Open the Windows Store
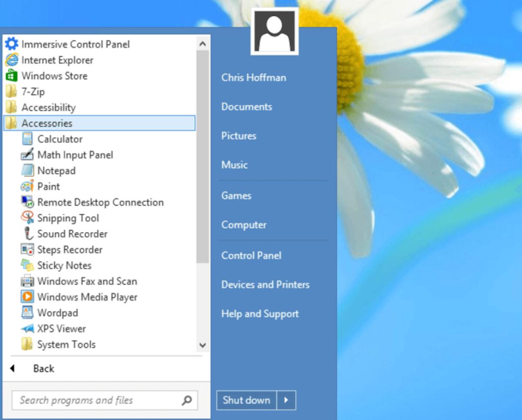 click(54, 76)
